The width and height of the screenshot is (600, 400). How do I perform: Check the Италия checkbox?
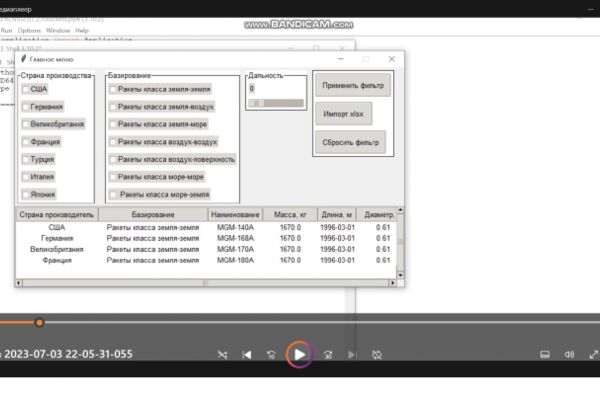(25, 177)
